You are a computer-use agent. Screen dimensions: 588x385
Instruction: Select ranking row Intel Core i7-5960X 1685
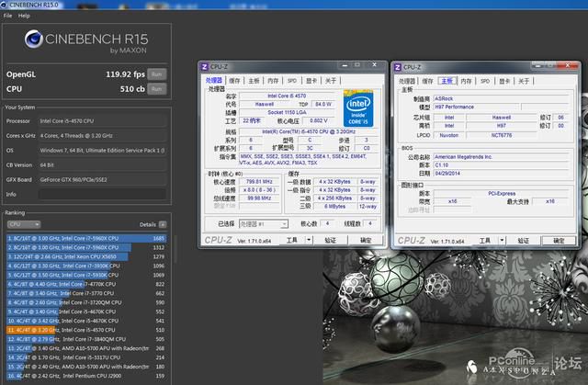(86, 238)
